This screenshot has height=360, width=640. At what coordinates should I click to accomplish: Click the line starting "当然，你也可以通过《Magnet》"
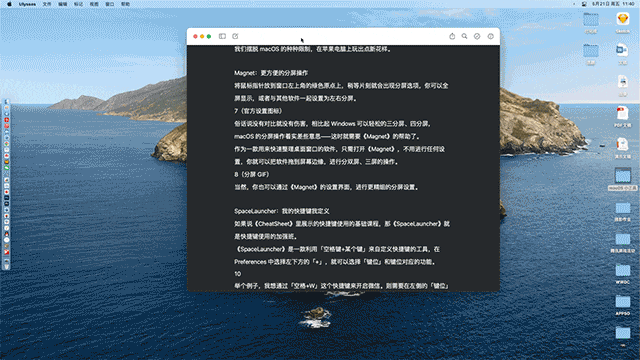click(326, 187)
